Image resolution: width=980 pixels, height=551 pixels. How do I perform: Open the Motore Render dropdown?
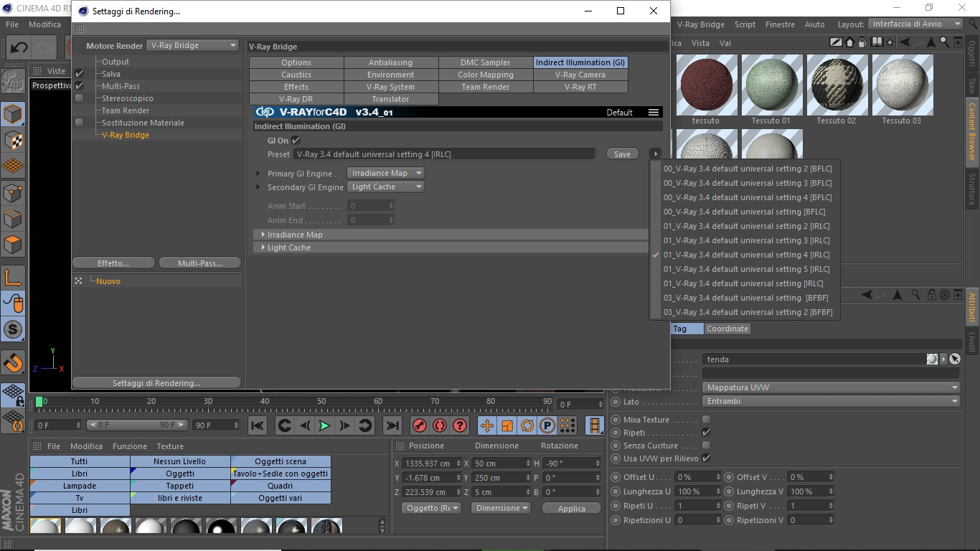tap(192, 45)
